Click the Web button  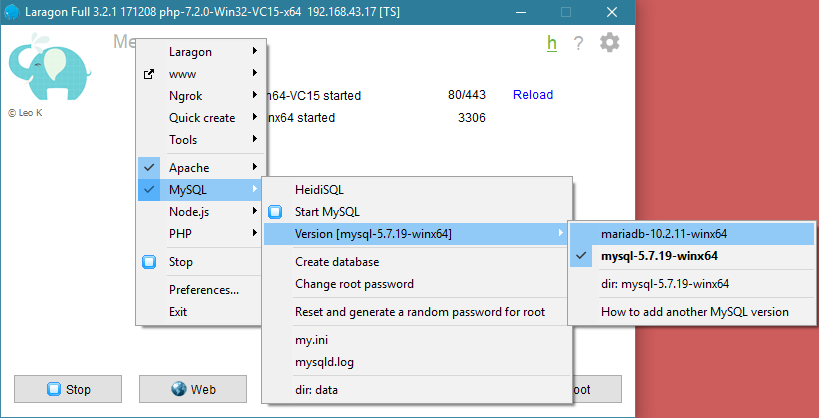[193, 389]
